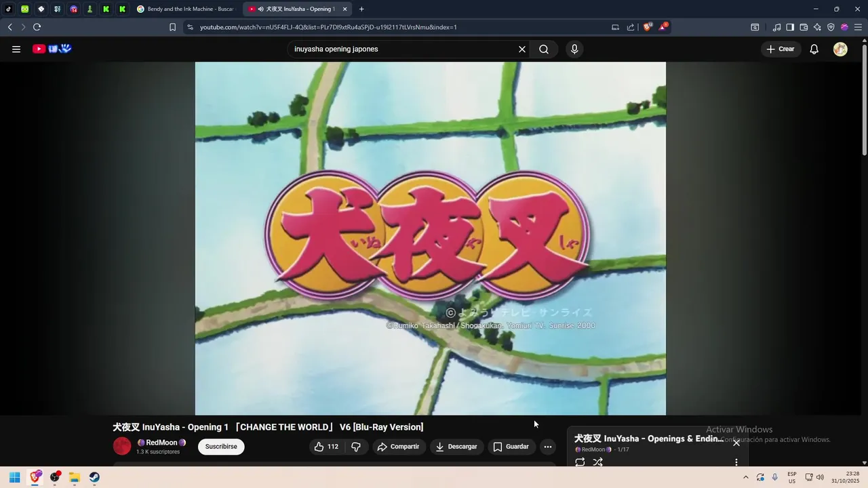Click the Guardar button
The image size is (868, 488).
(x=511, y=447)
